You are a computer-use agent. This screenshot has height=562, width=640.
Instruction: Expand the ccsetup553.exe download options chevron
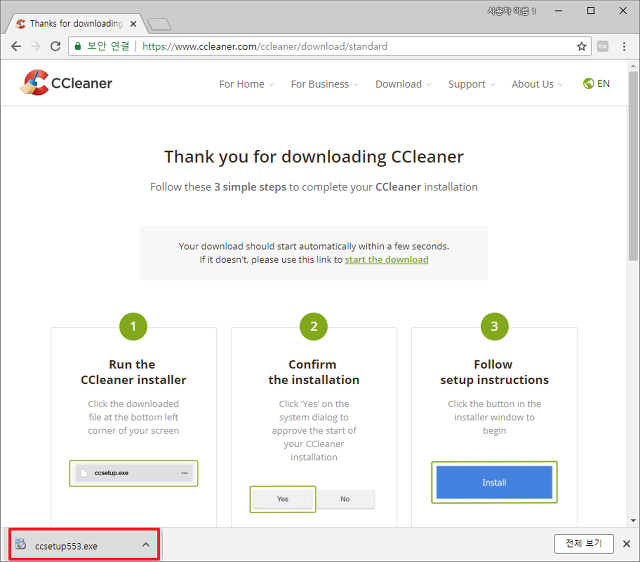(x=146, y=544)
